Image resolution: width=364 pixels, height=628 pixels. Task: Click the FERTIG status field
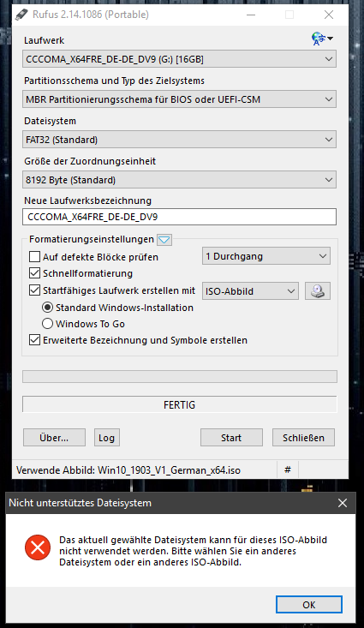pyautogui.click(x=179, y=404)
